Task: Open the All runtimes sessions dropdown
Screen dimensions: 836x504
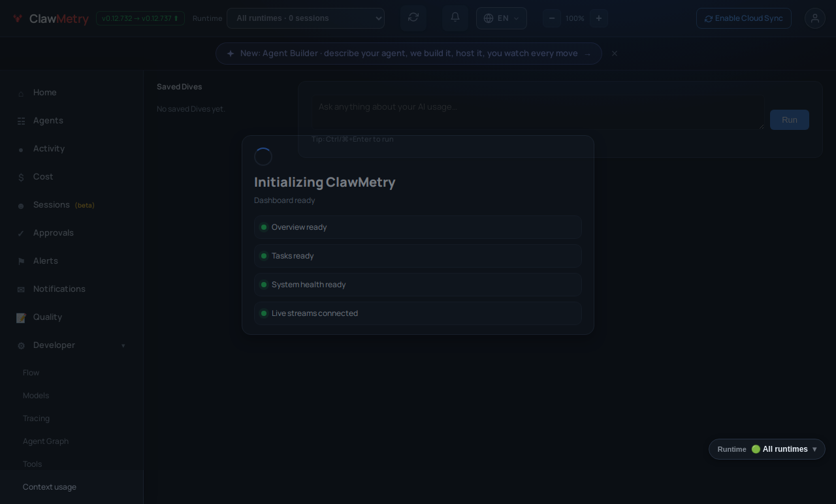Action: tap(306, 18)
